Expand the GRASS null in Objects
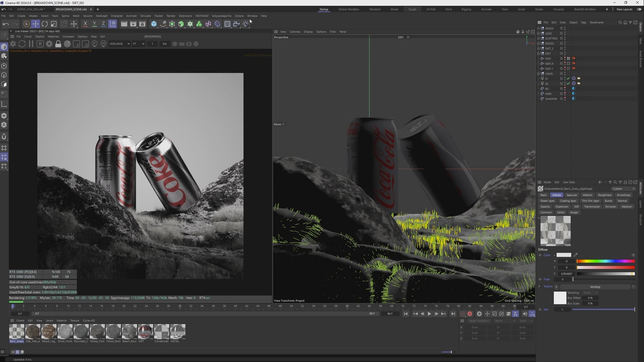 click(538, 28)
